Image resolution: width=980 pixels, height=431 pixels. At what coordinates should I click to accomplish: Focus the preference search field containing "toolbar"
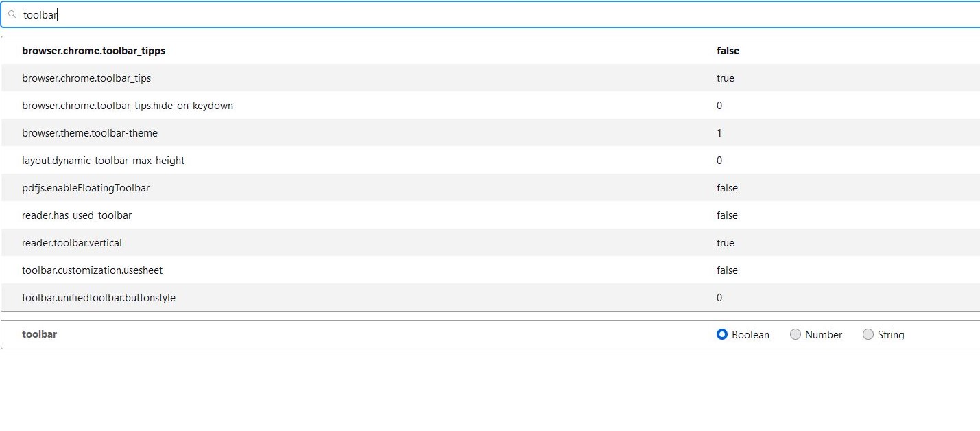coord(480,14)
